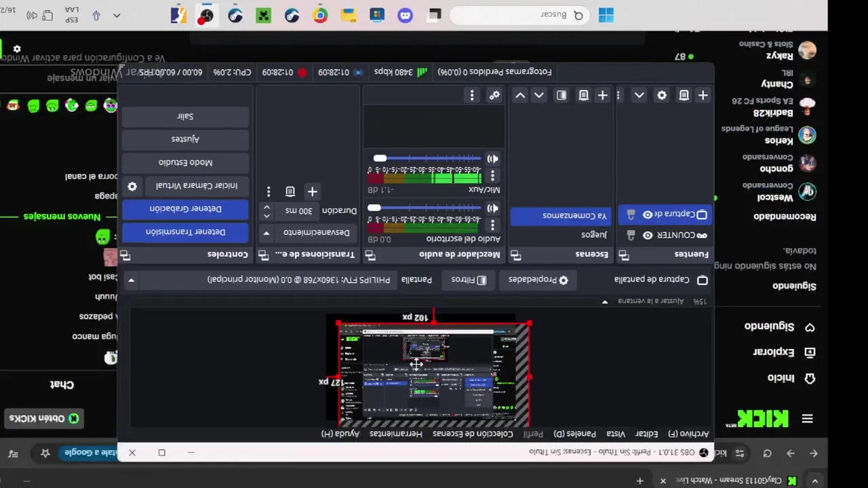
Task: Undock the Escenas panel
Action: click(x=515, y=256)
